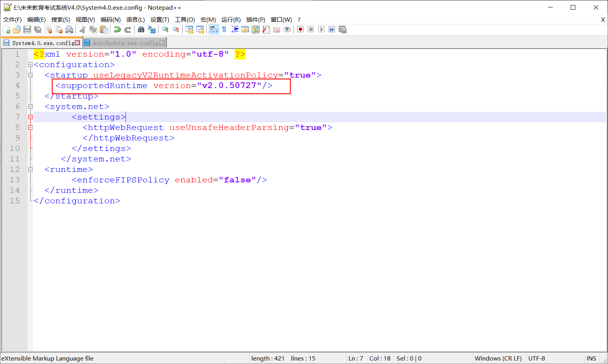Switch to the AutoUpdate.exe.config tab
The image size is (608, 364).
(x=125, y=43)
